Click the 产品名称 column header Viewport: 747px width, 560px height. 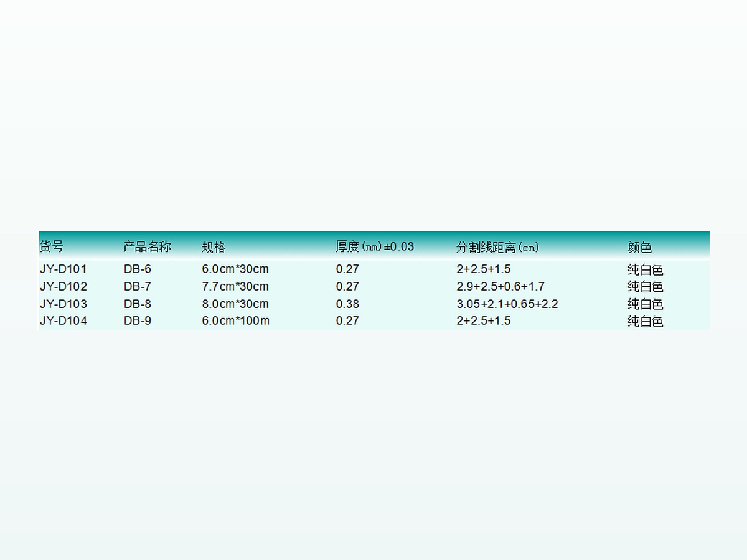(x=147, y=247)
